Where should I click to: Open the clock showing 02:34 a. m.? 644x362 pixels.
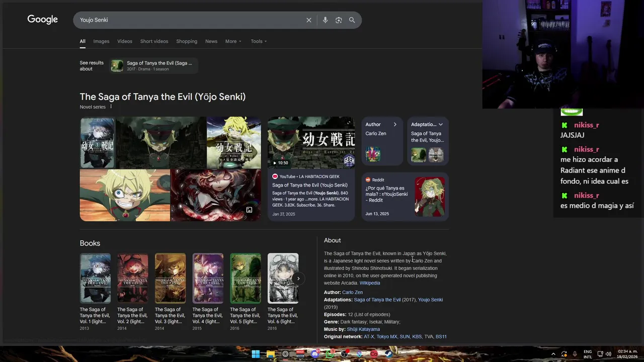[x=627, y=354]
